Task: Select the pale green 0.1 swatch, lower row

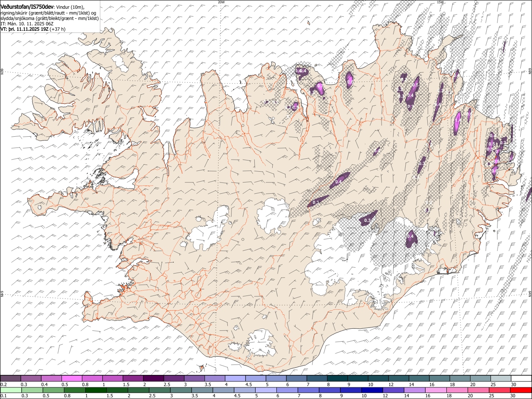Action: point(11,390)
